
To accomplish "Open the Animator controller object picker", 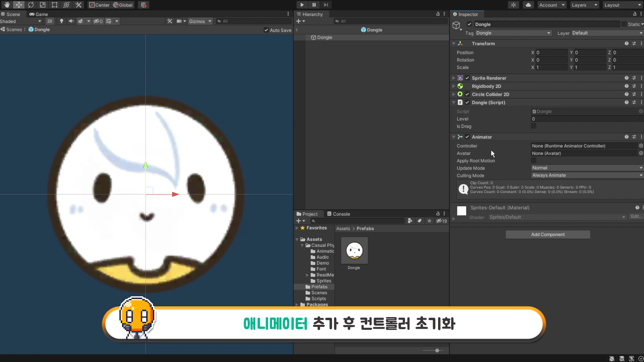I will click(641, 146).
